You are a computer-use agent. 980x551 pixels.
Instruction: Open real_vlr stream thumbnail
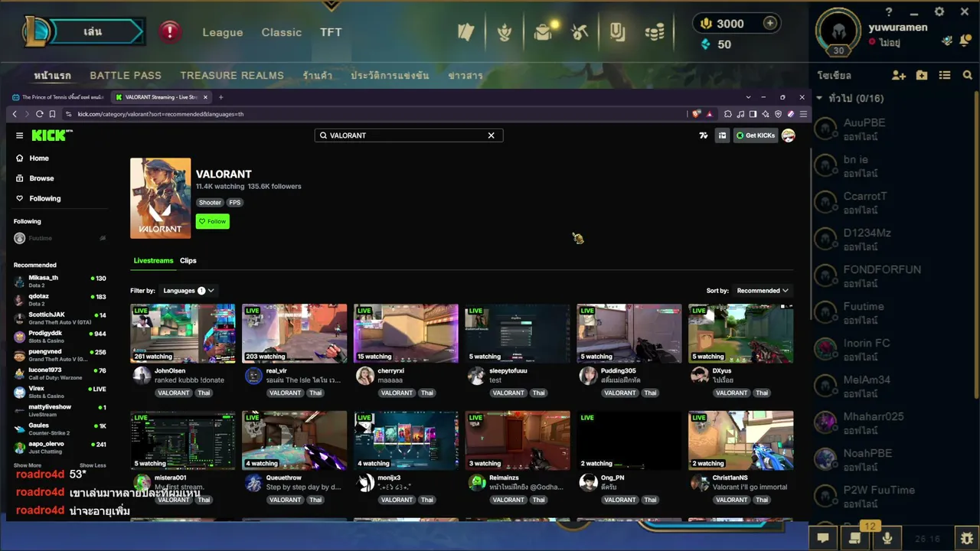(295, 334)
